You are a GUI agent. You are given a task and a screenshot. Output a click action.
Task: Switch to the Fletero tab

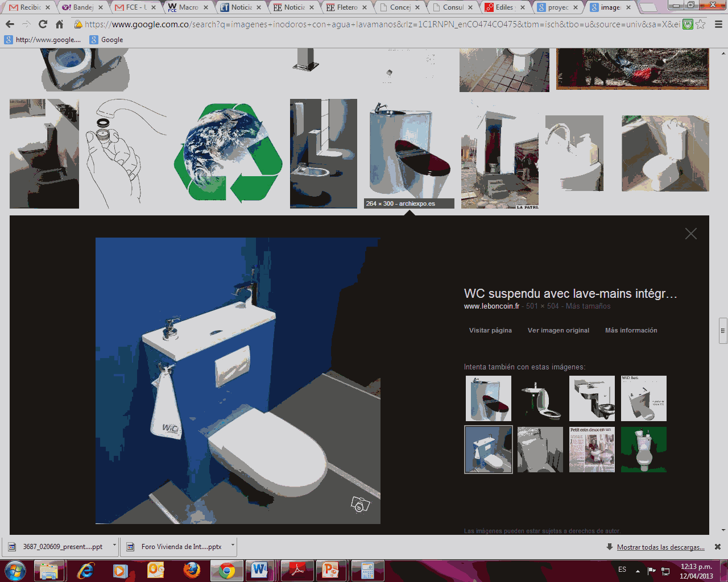pos(346,7)
